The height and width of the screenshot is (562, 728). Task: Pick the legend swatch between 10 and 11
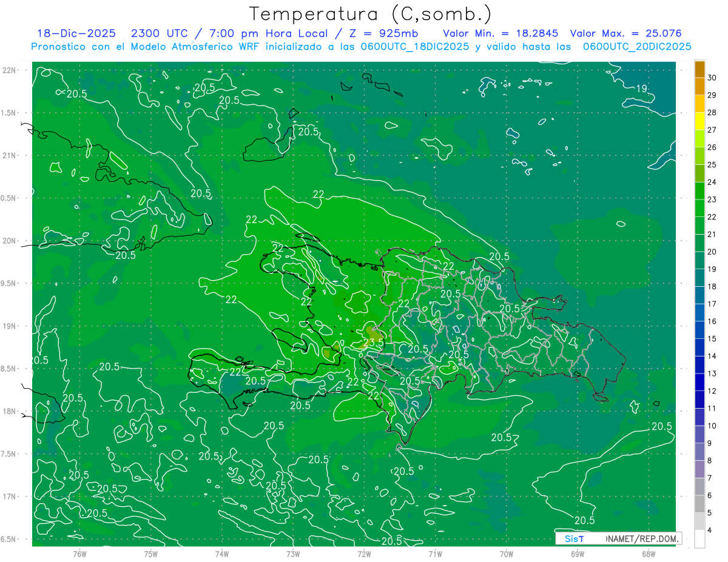pos(699,417)
